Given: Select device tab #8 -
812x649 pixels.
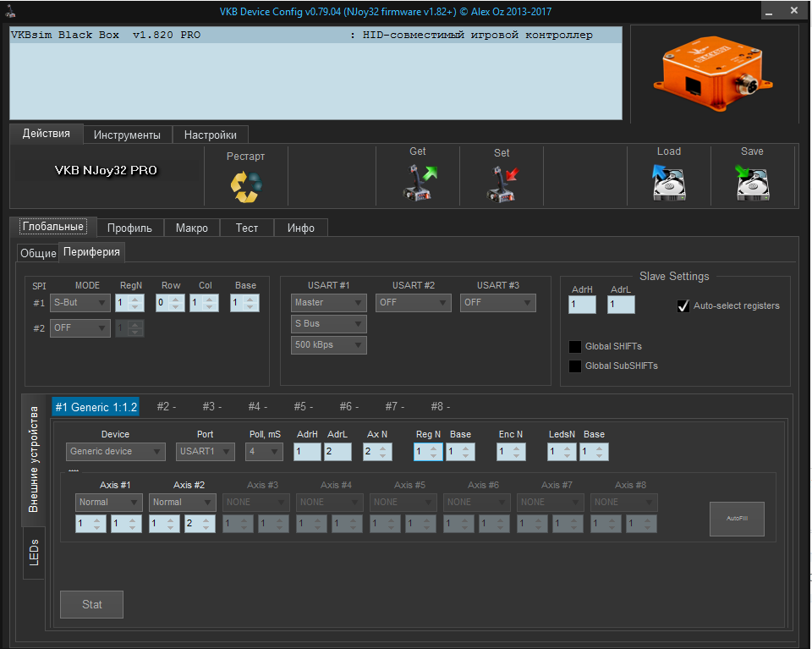Looking at the screenshot, I should coord(440,407).
